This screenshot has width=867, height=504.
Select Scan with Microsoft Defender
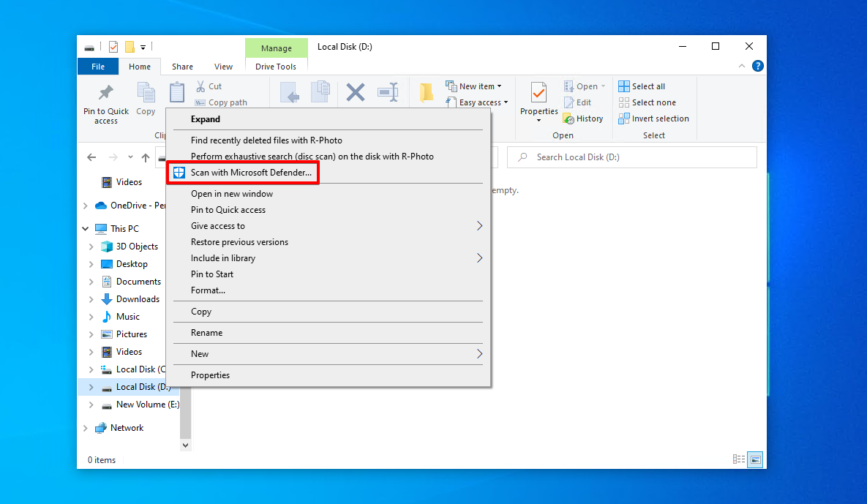pyautogui.click(x=251, y=173)
